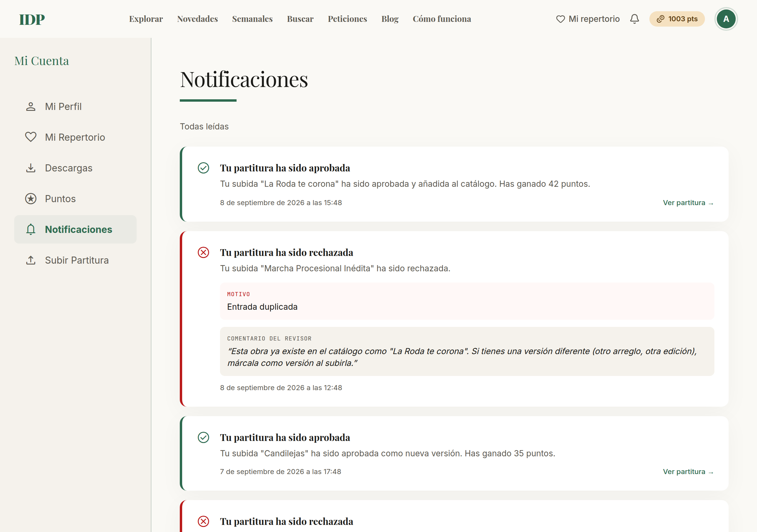Open the Explorar nav item
Image resolution: width=757 pixels, height=532 pixels.
click(146, 19)
